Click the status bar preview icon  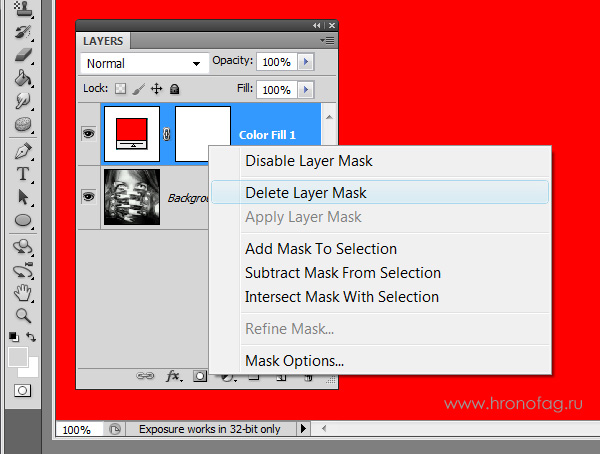[x=114, y=429]
